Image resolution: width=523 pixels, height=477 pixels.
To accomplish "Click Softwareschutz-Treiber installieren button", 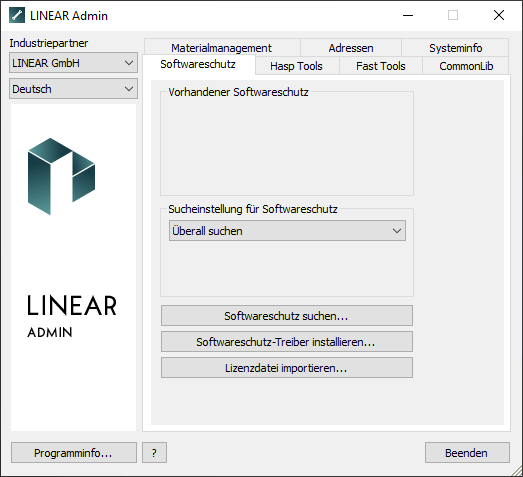I will click(287, 342).
